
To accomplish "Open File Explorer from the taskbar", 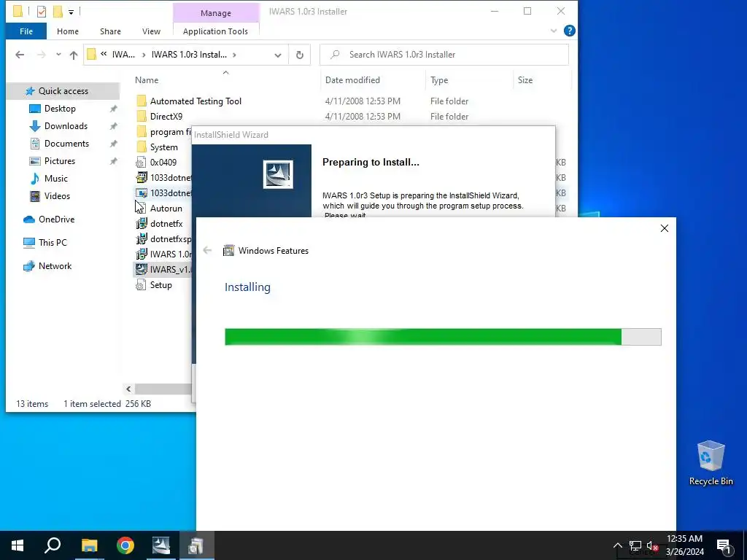I will (x=89, y=545).
